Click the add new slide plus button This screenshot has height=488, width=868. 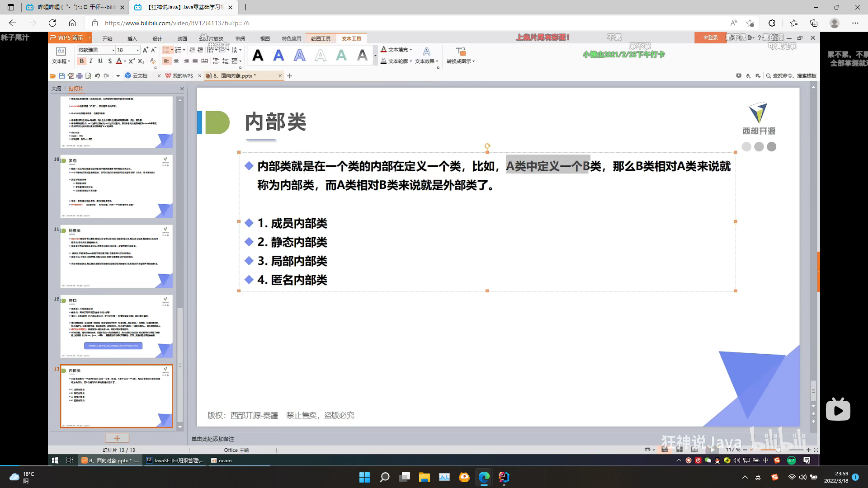(117, 438)
